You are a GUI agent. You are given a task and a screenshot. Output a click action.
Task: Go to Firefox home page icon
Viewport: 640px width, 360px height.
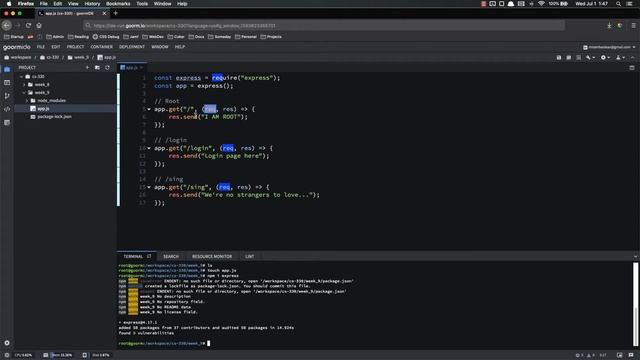[x=39, y=25]
